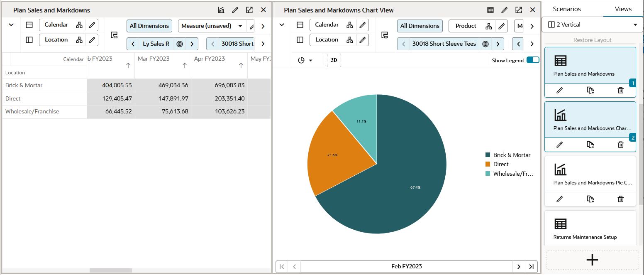Delete the Plan Sales and Markdowns view card
Screen dimensions: 644x275
(621, 90)
